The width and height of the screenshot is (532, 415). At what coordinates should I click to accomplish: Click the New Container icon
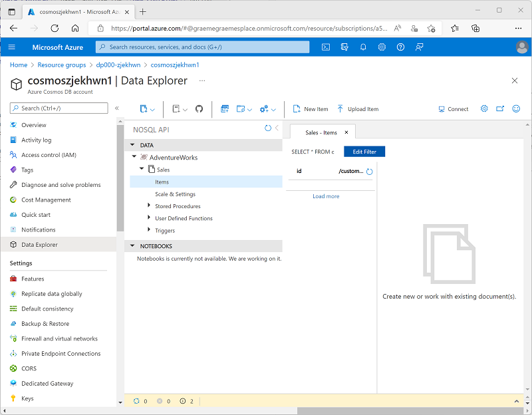click(225, 109)
